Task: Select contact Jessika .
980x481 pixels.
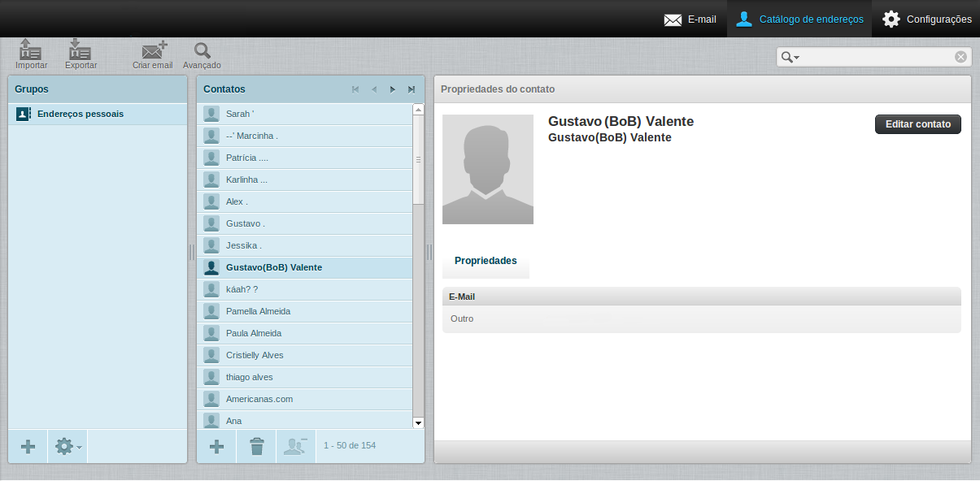Action: (x=305, y=245)
